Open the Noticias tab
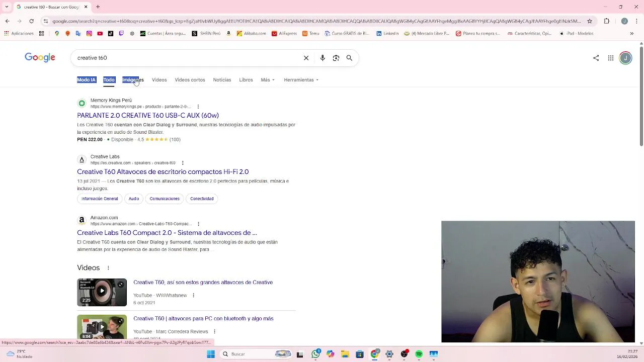644x362 pixels. (x=222, y=80)
